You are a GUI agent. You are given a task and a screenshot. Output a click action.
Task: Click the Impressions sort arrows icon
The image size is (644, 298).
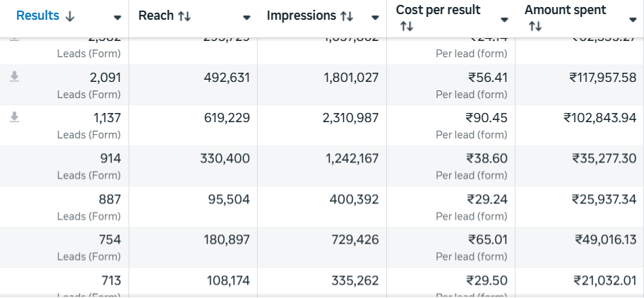coord(347,16)
